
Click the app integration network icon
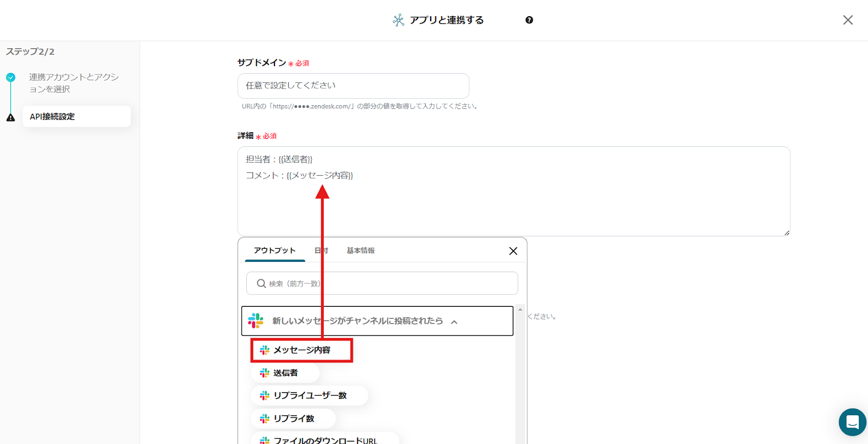(x=398, y=20)
